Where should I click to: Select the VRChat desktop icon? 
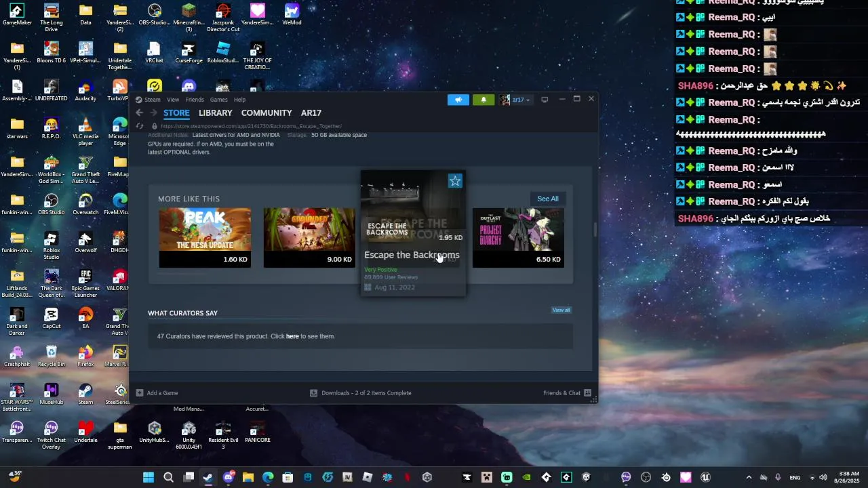coord(154,54)
